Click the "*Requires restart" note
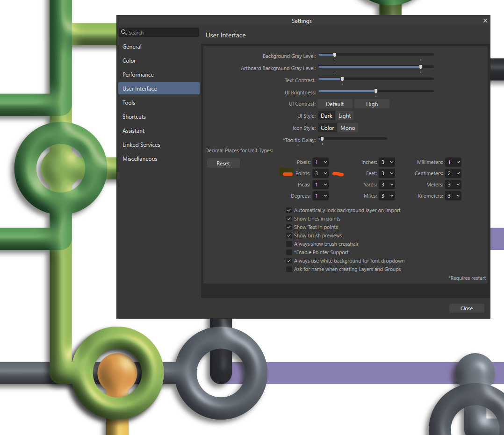 click(x=467, y=278)
